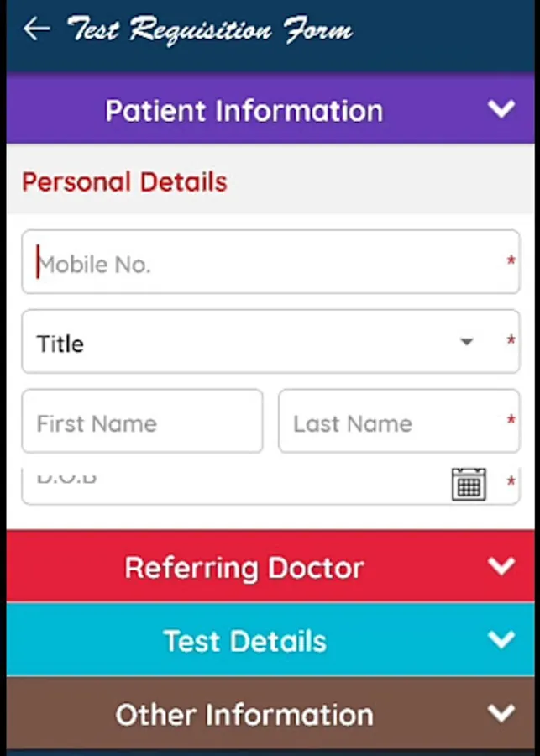Click the Title field's small dropdown triangle
The height and width of the screenshot is (756, 540).
coord(467,342)
